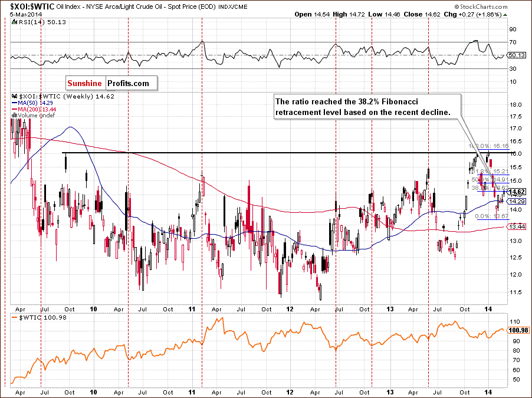Click the 10 level label on the RSI axis

point(513,82)
